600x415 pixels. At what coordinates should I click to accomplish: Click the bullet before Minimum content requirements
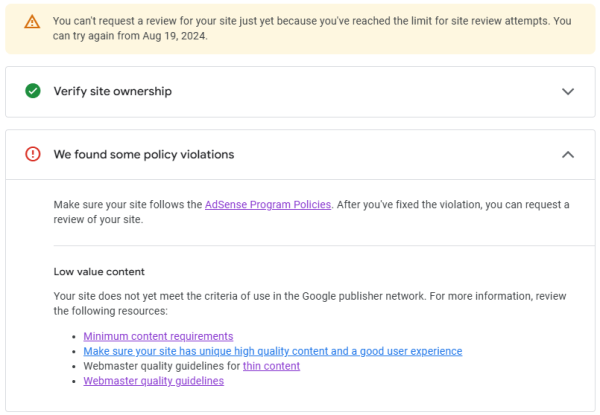click(x=74, y=337)
